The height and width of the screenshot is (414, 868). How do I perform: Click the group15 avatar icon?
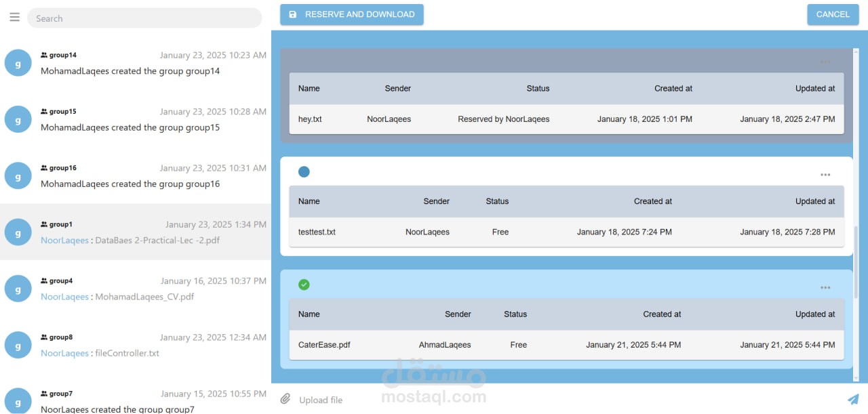pos(18,119)
